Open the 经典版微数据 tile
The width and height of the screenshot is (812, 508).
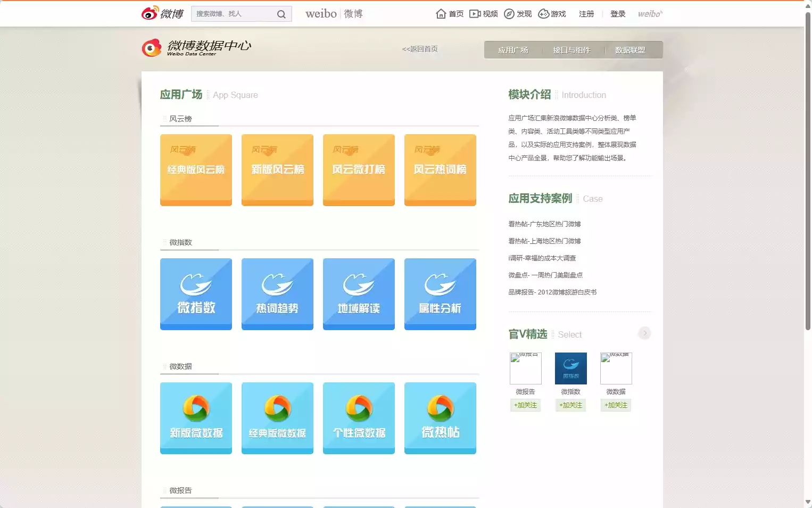(x=277, y=418)
